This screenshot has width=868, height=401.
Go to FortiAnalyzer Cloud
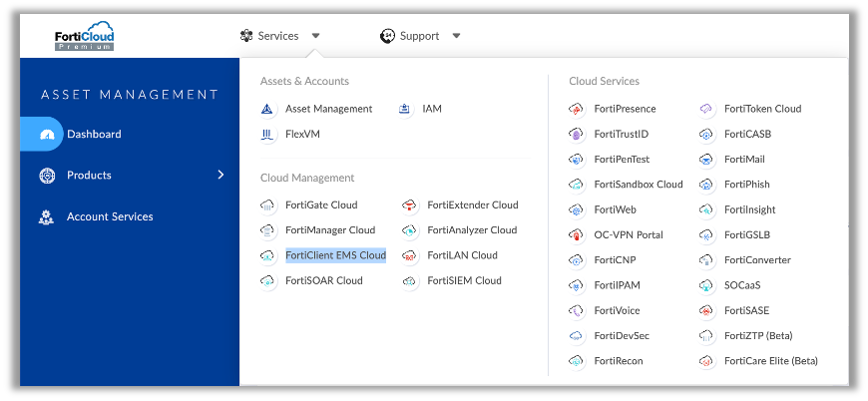click(x=472, y=230)
